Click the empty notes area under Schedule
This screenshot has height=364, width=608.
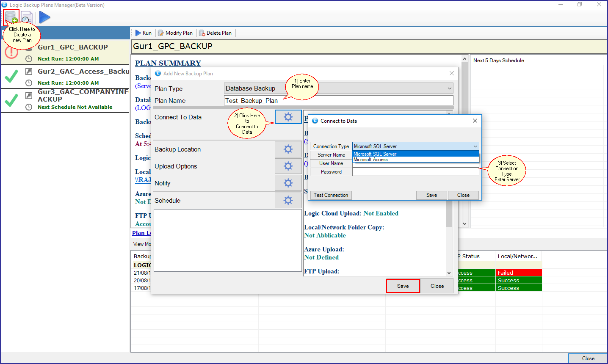228,240
